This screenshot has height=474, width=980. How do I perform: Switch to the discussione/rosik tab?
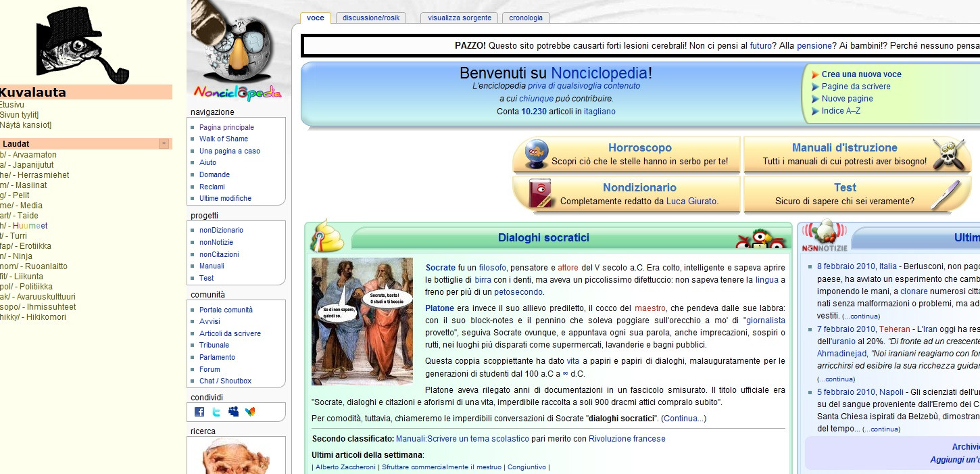pyautogui.click(x=371, y=18)
